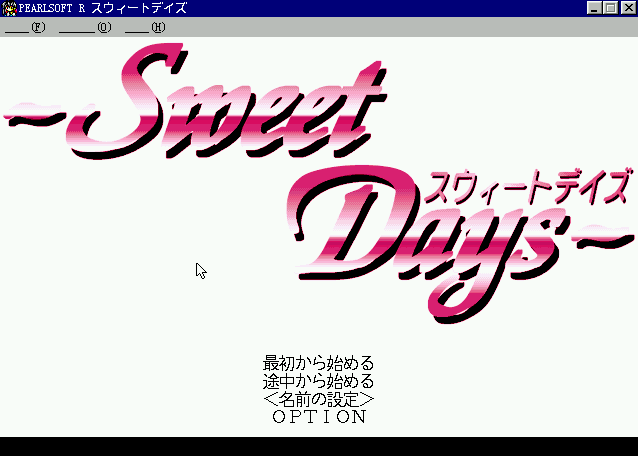Open the (H) menu in menu bar
Viewport: 638px width, 456px height.
click(145, 27)
